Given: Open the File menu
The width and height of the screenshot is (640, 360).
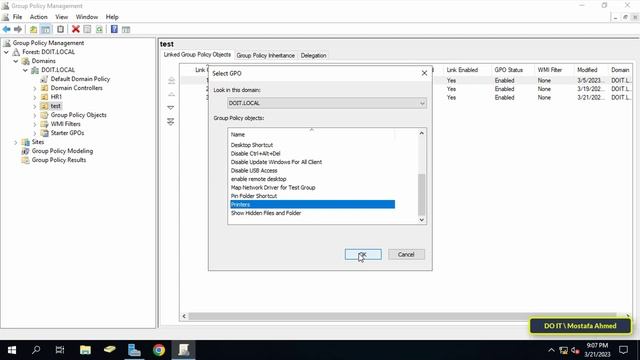Looking at the screenshot, I should point(18,17).
